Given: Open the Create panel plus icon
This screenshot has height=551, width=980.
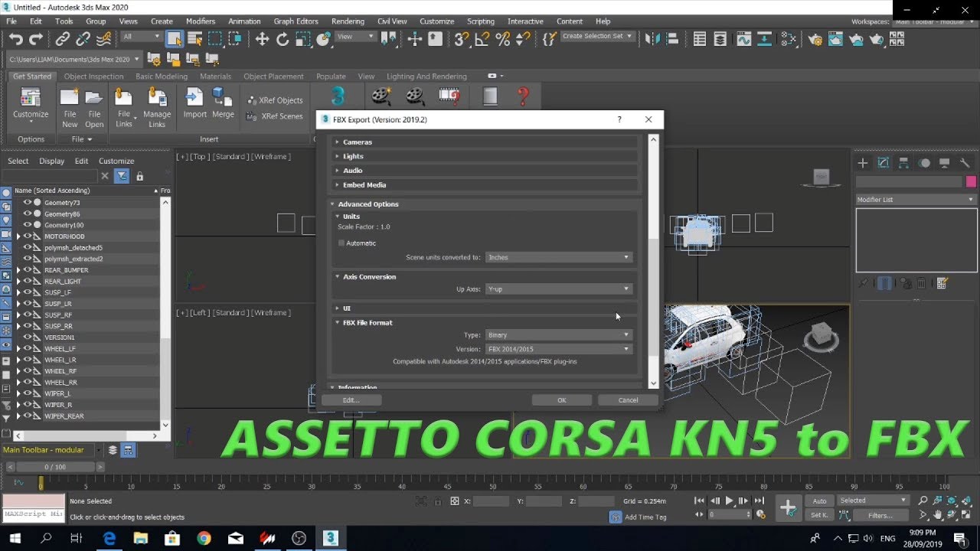Looking at the screenshot, I should pos(863,162).
